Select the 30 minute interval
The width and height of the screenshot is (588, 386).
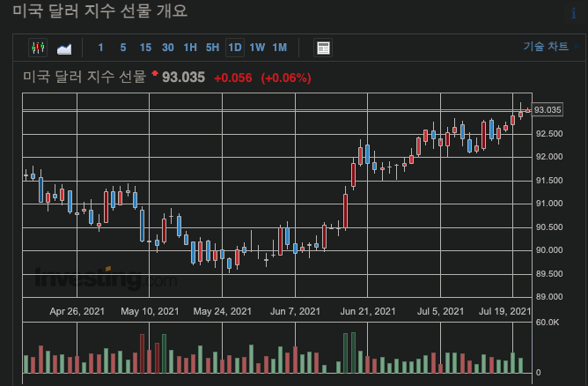click(x=167, y=48)
